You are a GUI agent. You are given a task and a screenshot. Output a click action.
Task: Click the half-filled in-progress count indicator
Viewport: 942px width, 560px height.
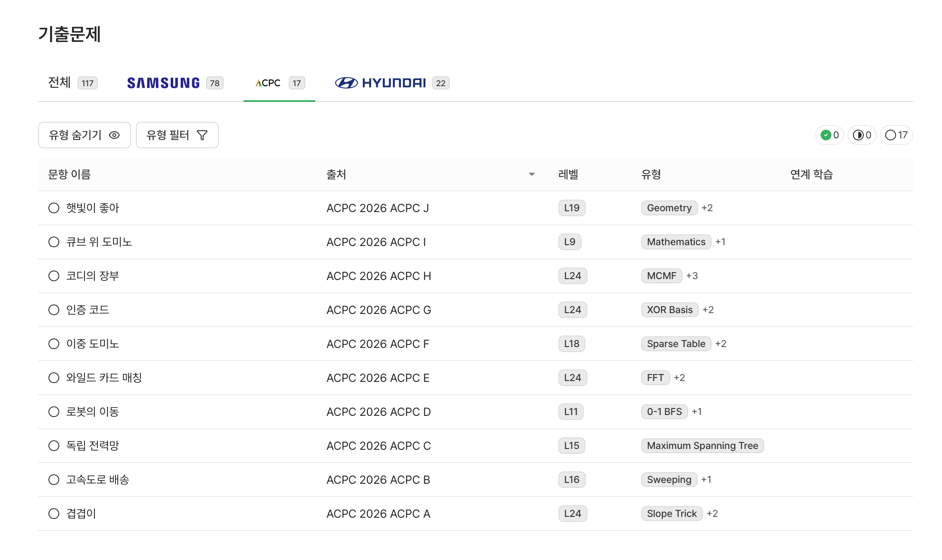862,135
